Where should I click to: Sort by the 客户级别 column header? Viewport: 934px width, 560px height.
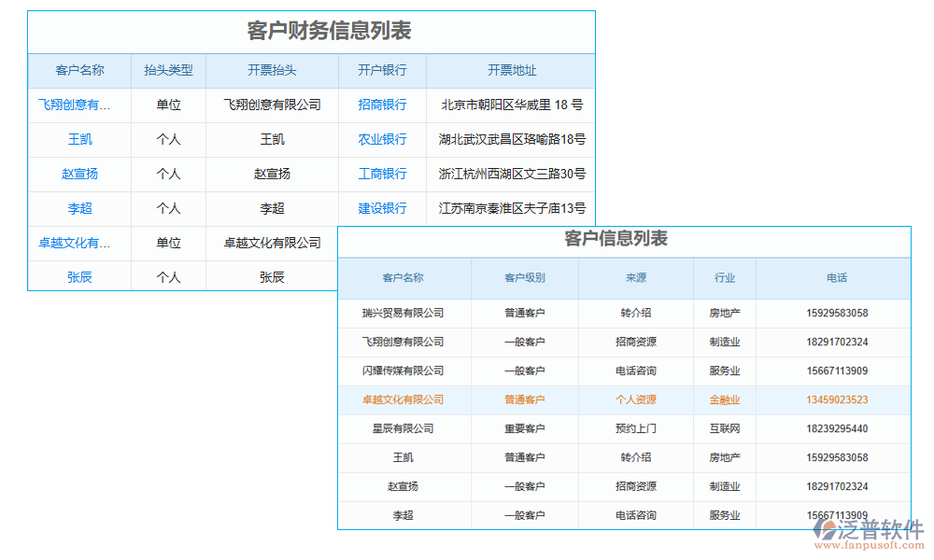(x=524, y=278)
